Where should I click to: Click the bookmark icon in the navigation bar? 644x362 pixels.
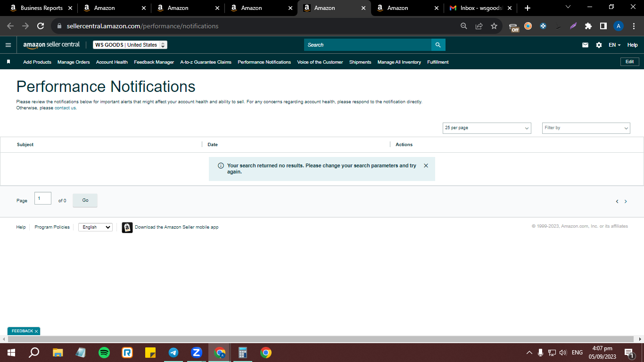(x=8, y=62)
